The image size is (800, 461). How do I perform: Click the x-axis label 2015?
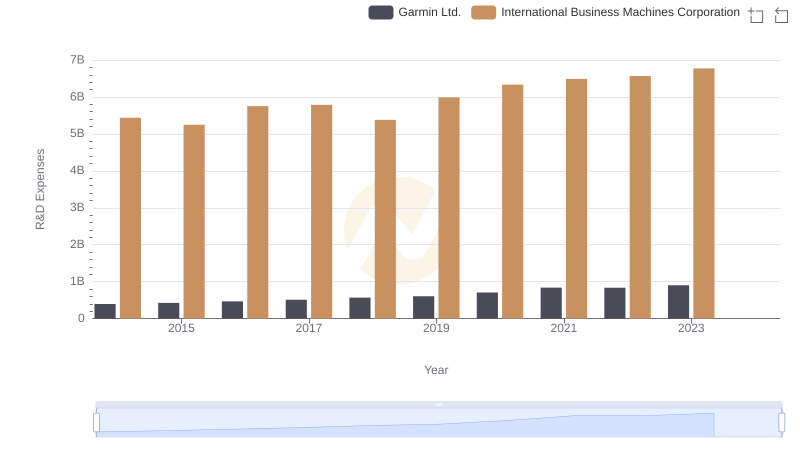pos(181,328)
